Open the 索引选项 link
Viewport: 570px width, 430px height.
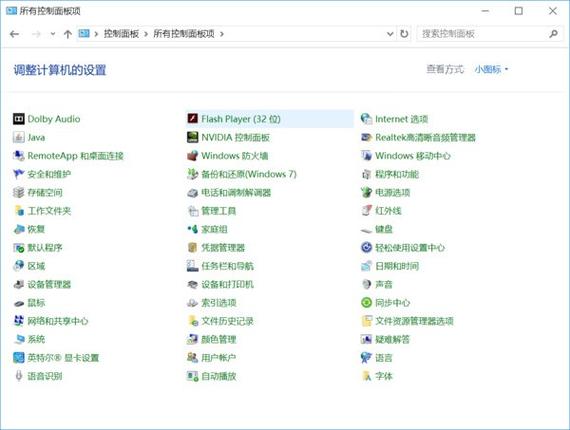pos(219,303)
